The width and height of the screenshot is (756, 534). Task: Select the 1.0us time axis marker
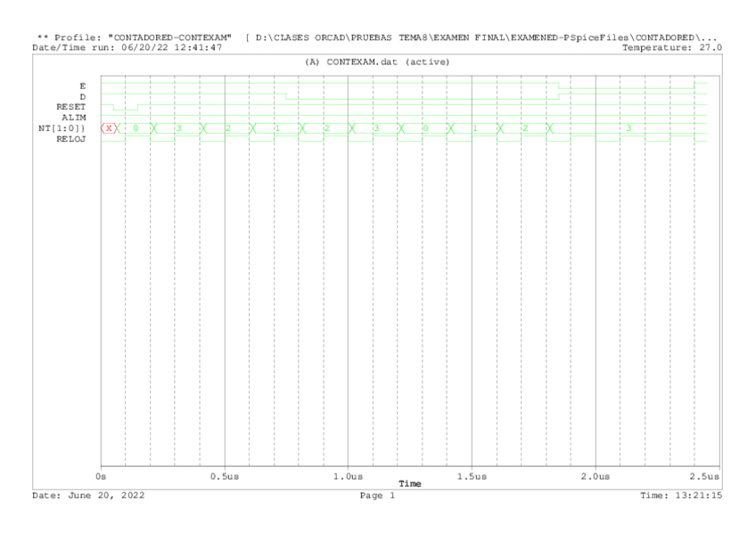[348, 478]
